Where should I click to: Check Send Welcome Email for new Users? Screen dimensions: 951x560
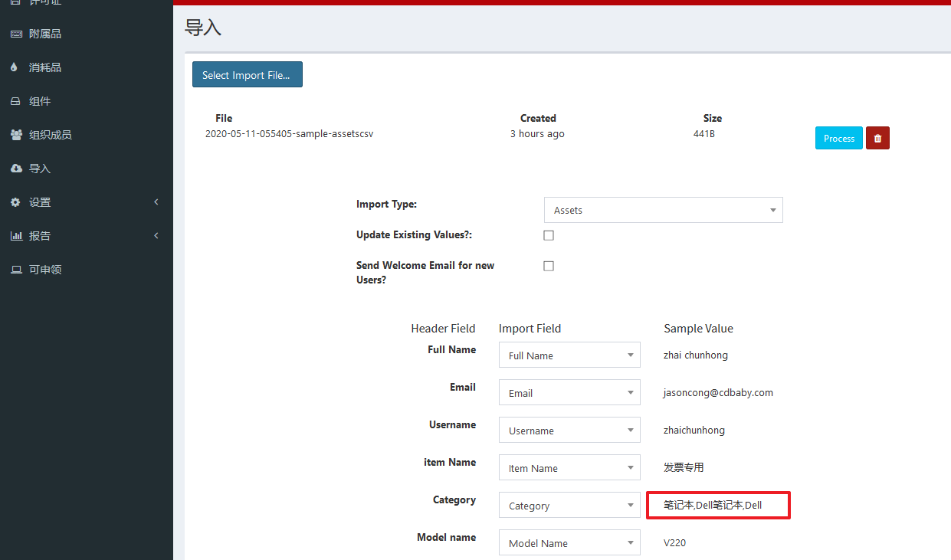[548, 266]
